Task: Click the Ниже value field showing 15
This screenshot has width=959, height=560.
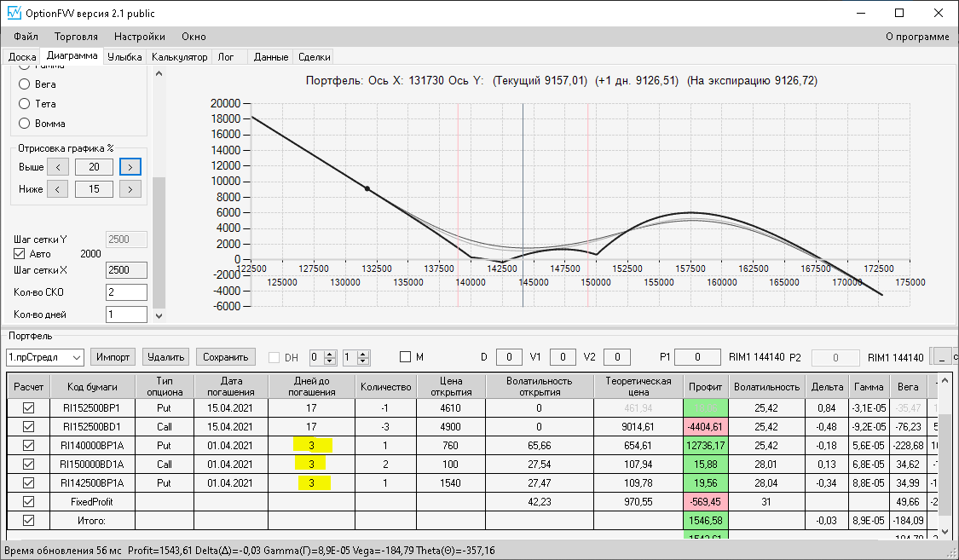Action: pyautogui.click(x=94, y=189)
